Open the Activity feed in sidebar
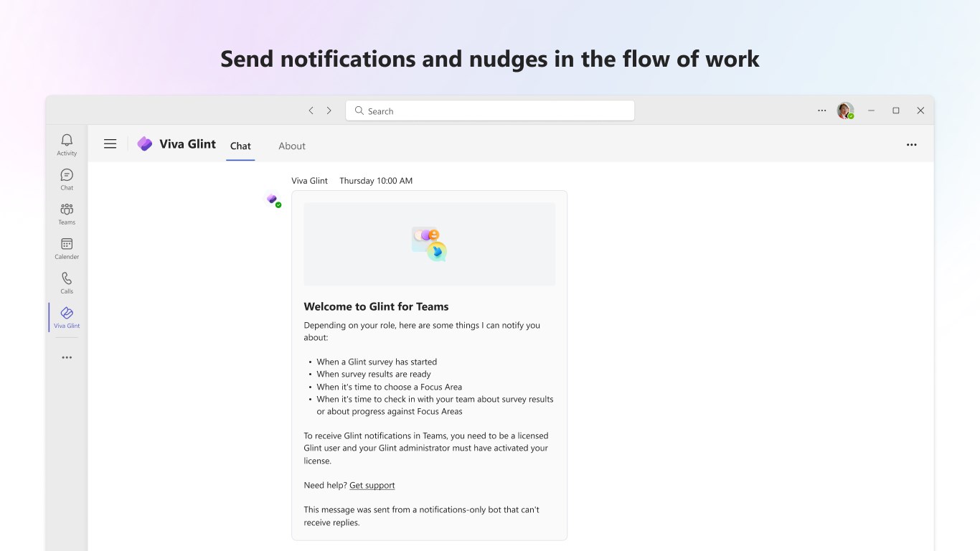This screenshot has height=551, width=980. 67,144
